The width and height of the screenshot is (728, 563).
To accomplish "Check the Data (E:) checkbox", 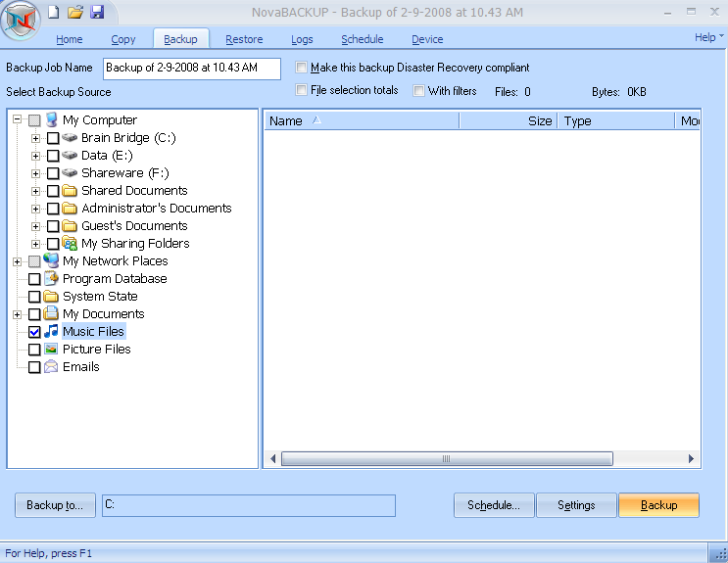I will pos(53,156).
